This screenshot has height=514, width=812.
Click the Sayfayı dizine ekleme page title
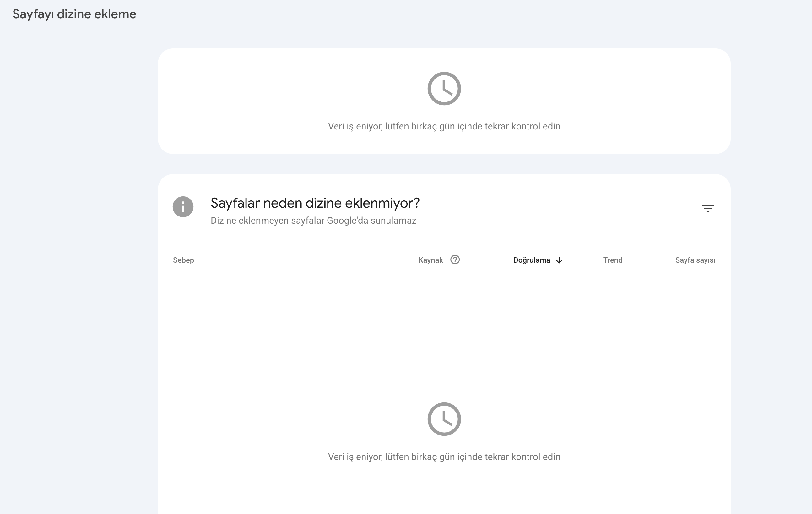tap(74, 14)
